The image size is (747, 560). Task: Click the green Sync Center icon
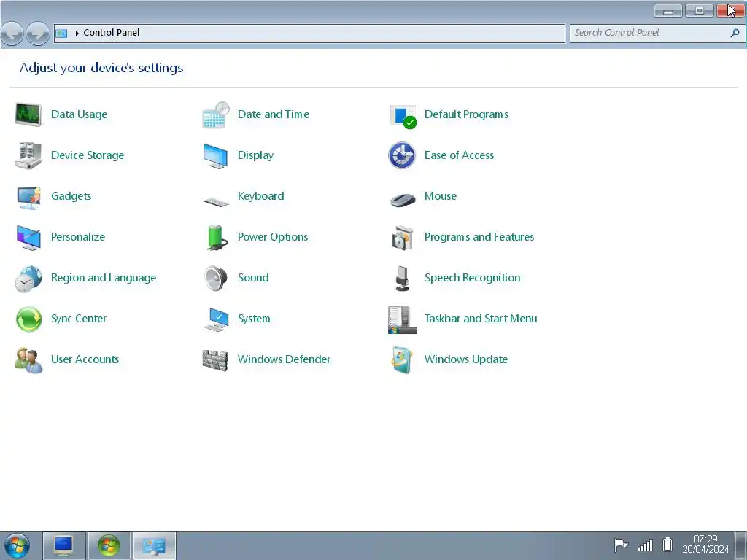[28, 319]
